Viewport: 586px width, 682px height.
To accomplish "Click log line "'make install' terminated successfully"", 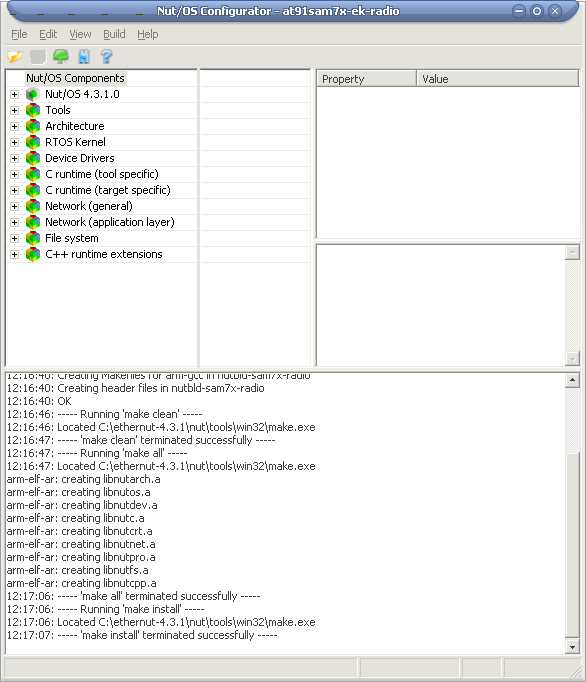I will pos(142,635).
